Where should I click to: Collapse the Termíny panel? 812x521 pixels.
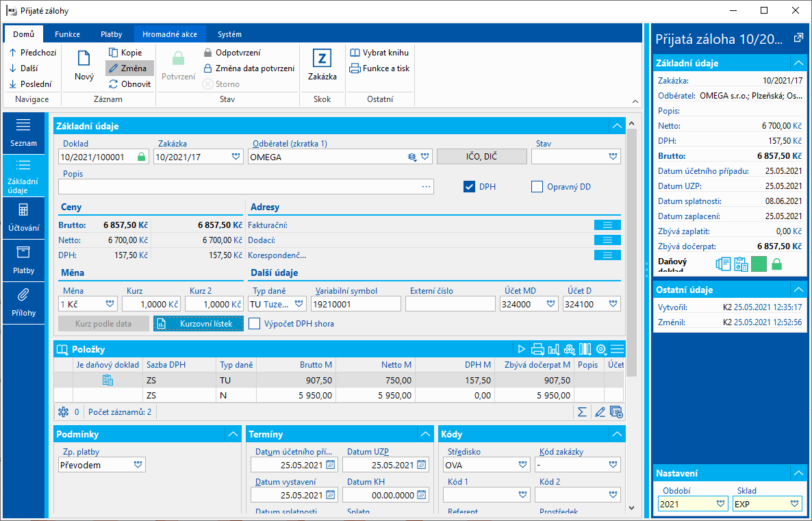(425, 435)
